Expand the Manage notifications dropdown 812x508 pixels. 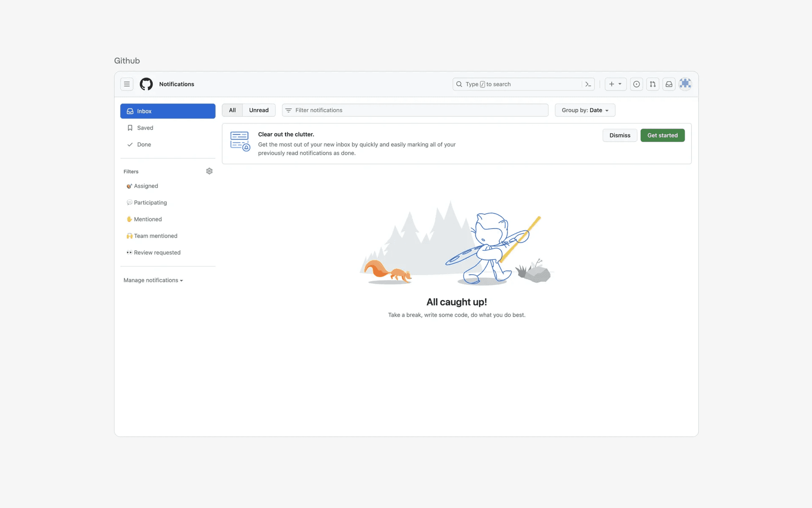tap(153, 280)
